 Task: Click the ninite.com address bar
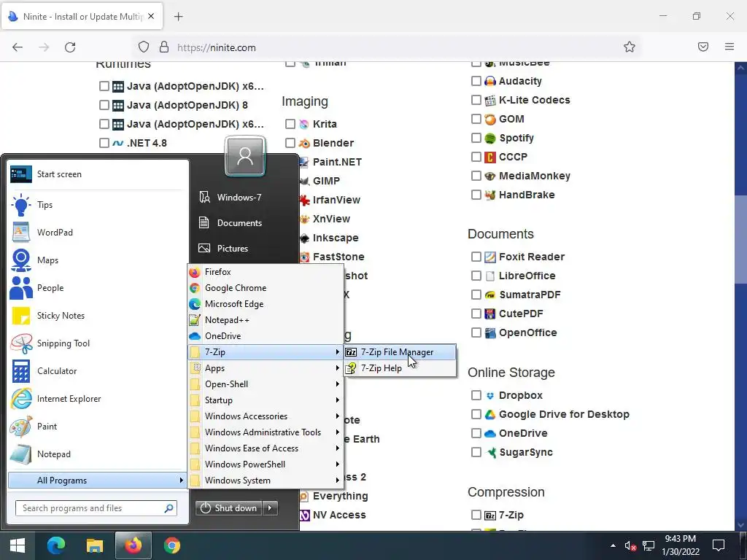[x=386, y=47]
